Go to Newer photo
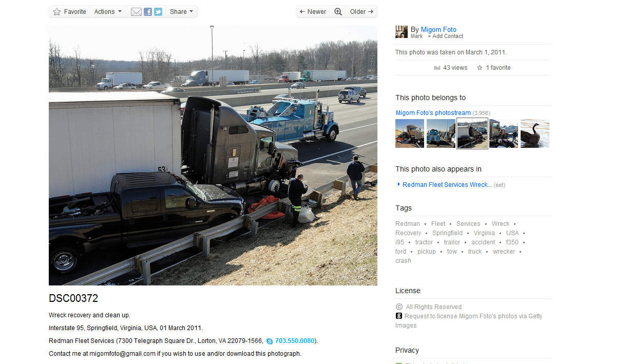The image size is (630, 364). [313, 12]
